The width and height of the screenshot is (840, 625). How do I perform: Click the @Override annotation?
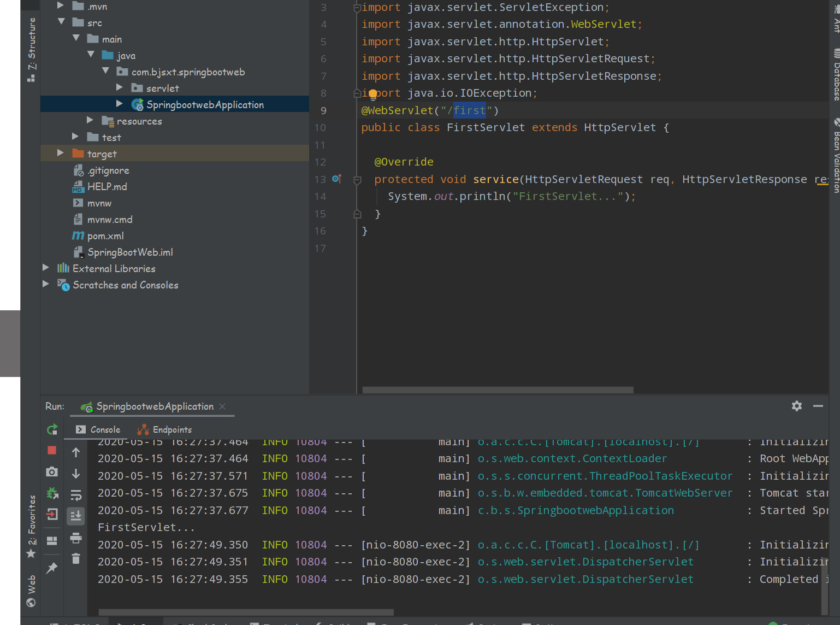pos(404,162)
